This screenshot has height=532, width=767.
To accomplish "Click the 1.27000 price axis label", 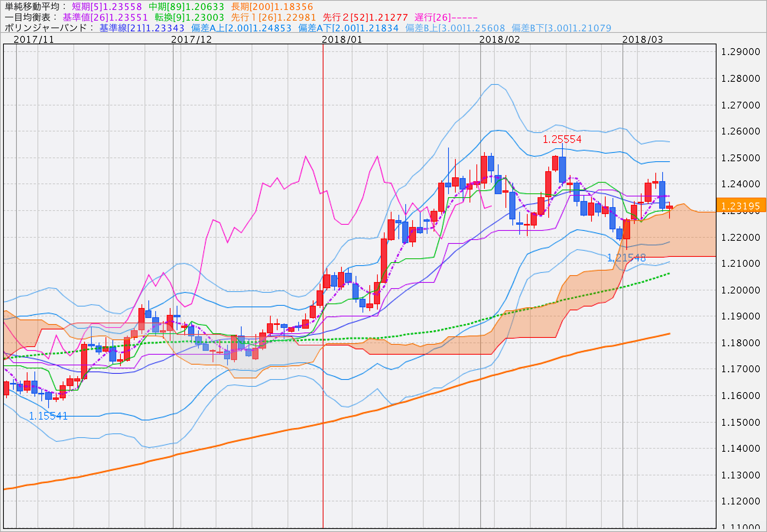I will click(741, 105).
